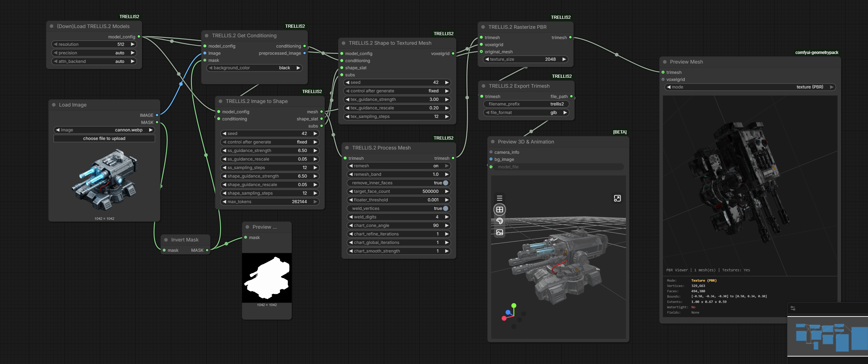Collapse TRELLIS.2 Image to Shape node dot
The image size is (868, 364).
[221, 101]
